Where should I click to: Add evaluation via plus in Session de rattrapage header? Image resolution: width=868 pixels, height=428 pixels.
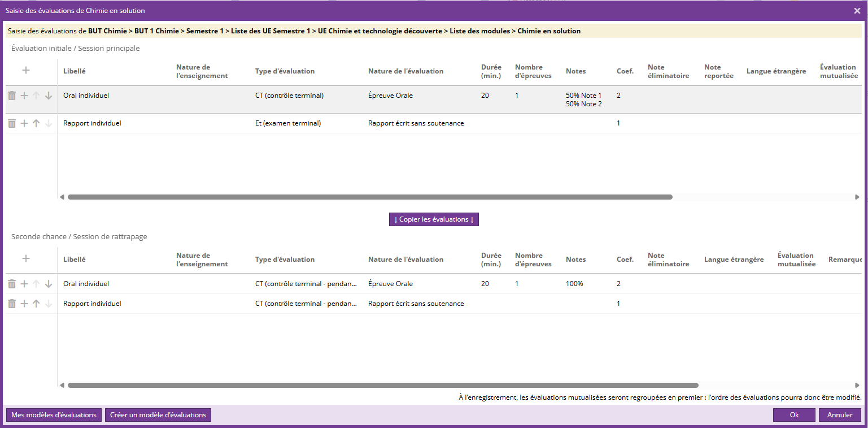coord(26,258)
